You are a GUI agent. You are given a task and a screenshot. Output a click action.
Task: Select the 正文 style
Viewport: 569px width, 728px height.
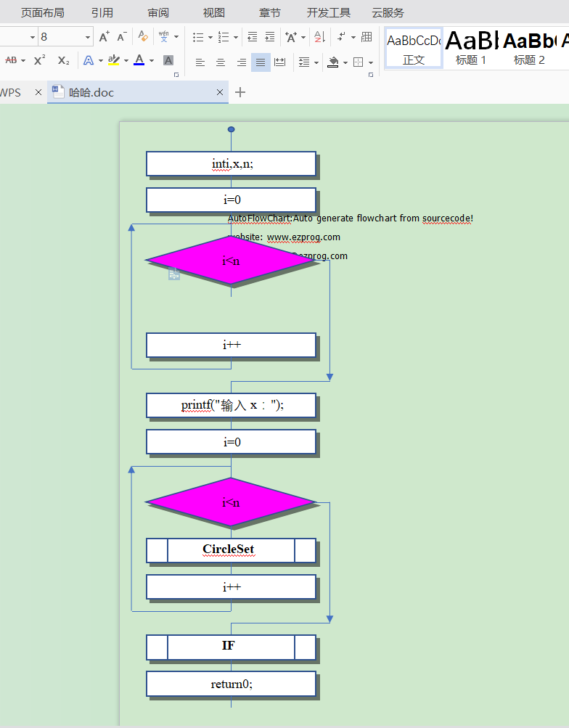tap(414, 48)
